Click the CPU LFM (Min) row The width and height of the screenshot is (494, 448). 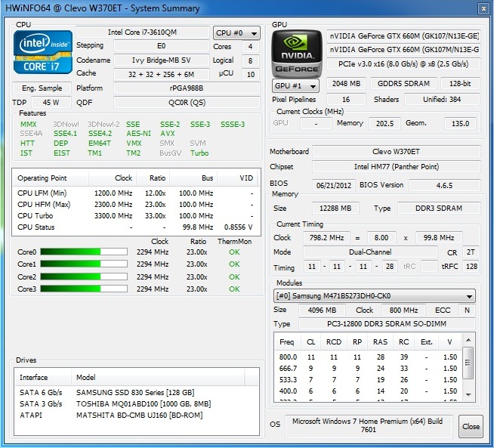tap(136, 193)
